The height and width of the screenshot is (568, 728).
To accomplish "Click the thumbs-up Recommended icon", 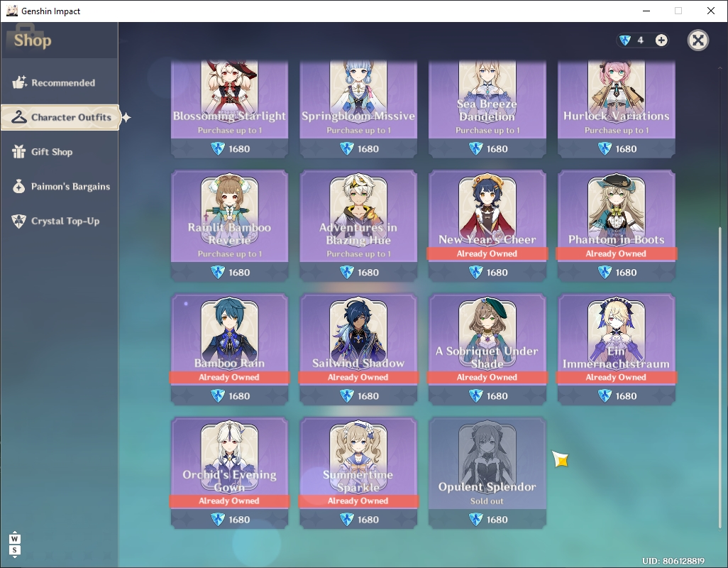I will click(x=19, y=82).
